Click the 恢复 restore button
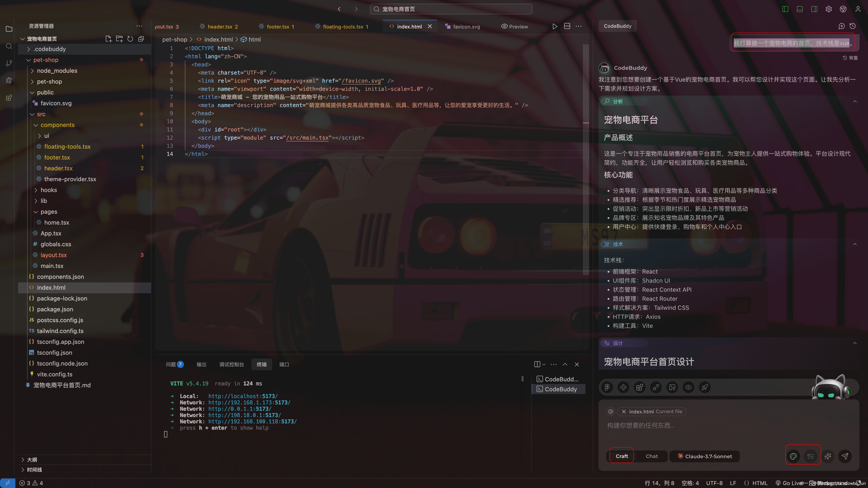This screenshot has height=488, width=868. pyautogui.click(x=850, y=58)
